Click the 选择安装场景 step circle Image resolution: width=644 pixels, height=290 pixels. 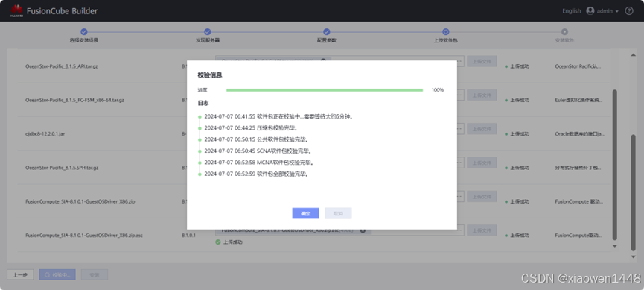(x=84, y=31)
